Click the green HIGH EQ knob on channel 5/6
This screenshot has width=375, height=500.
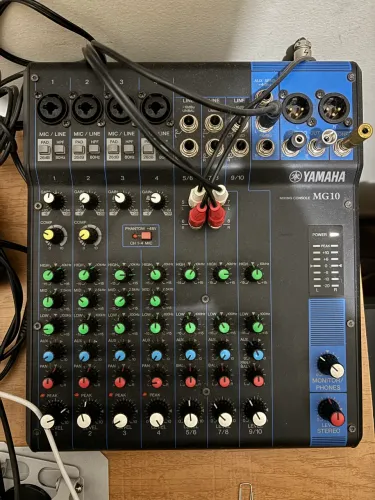[190, 274]
